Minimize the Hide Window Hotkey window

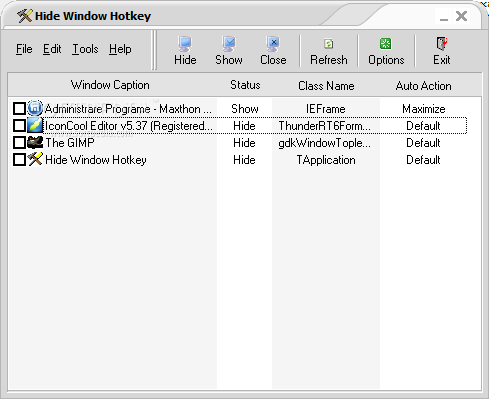tap(444, 16)
